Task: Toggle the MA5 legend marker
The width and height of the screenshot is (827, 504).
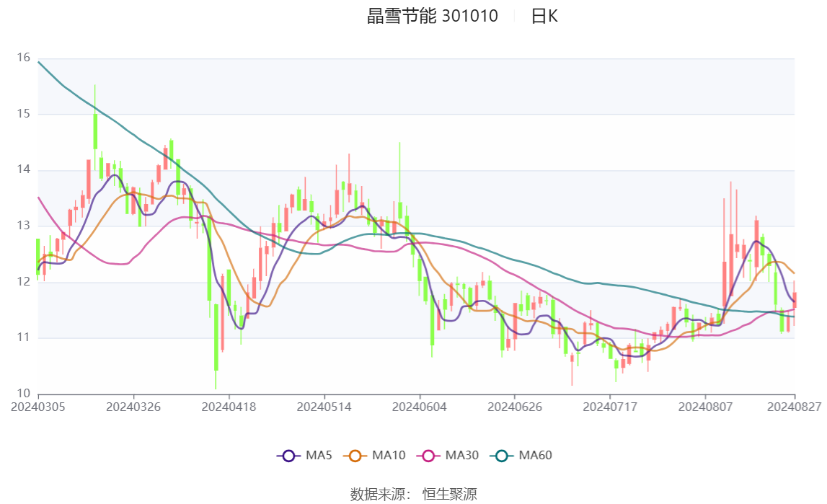Action: pos(288,456)
